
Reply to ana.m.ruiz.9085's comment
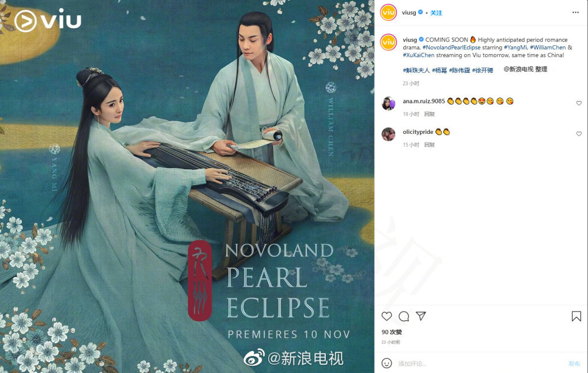pos(429,114)
